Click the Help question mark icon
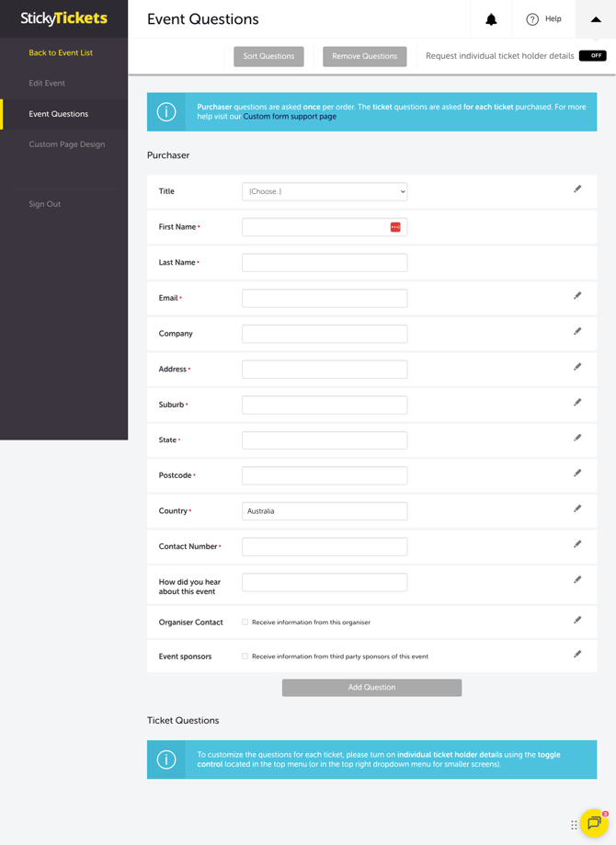This screenshot has height=845, width=616. [x=532, y=19]
